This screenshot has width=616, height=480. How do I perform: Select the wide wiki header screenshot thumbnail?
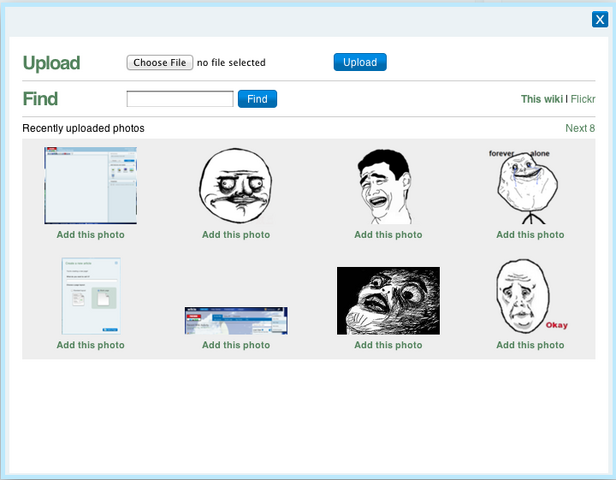click(x=236, y=321)
